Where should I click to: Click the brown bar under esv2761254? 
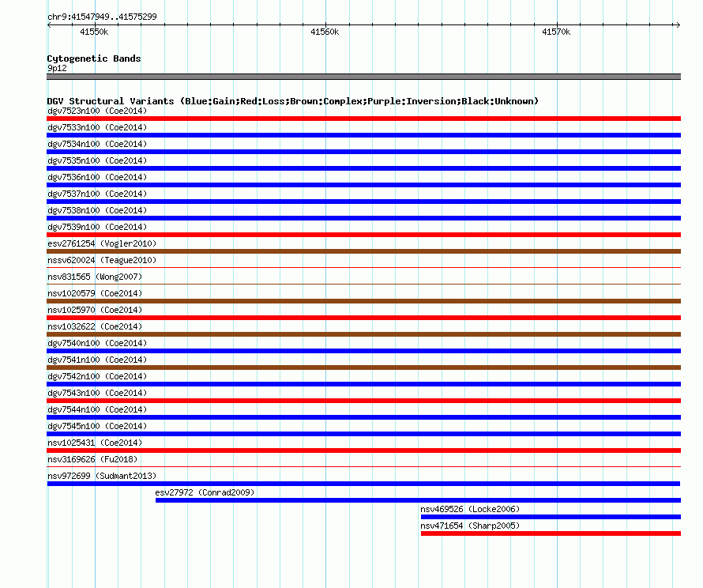(x=363, y=251)
